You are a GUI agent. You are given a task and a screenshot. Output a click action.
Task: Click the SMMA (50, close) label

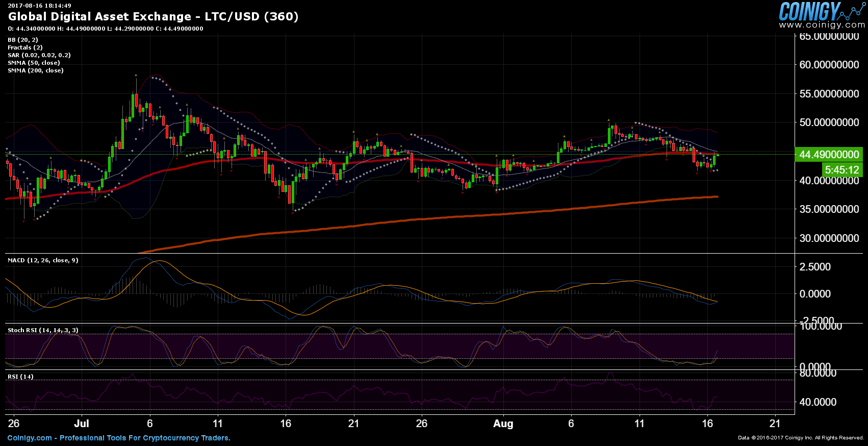coord(34,63)
